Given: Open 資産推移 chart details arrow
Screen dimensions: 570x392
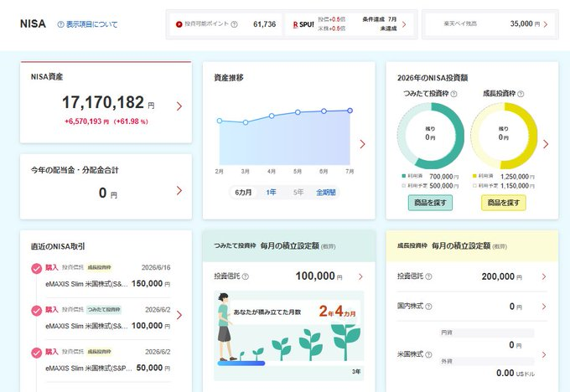Looking at the screenshot, I should click(x=362, y=144).
